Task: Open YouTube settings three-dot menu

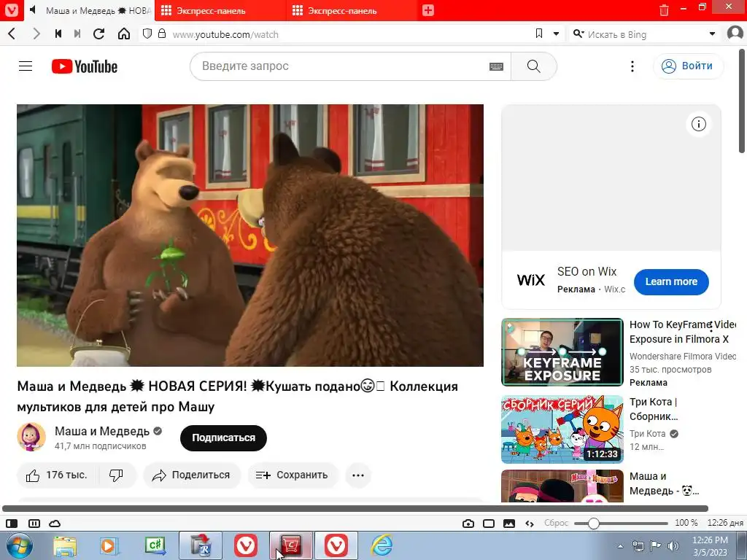Action: coord(632,66)
